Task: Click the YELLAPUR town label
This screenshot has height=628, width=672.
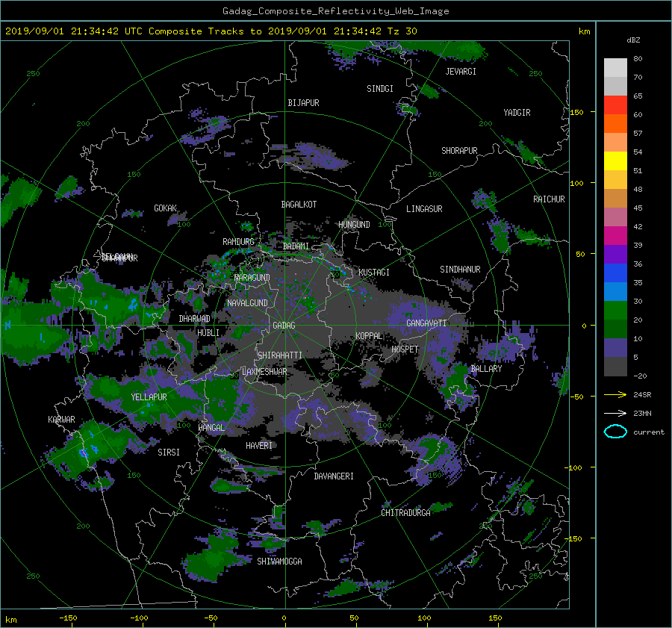Action: point(149,397)
